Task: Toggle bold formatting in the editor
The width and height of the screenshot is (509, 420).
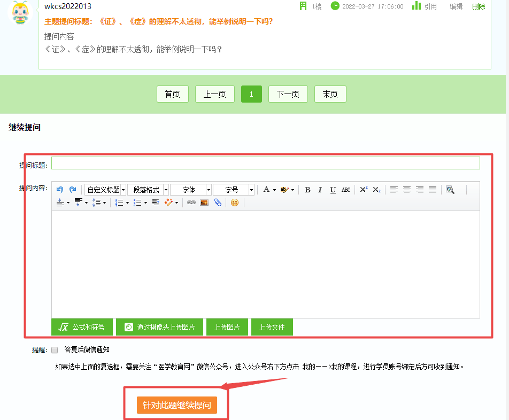Action: (x=307, y=189)
